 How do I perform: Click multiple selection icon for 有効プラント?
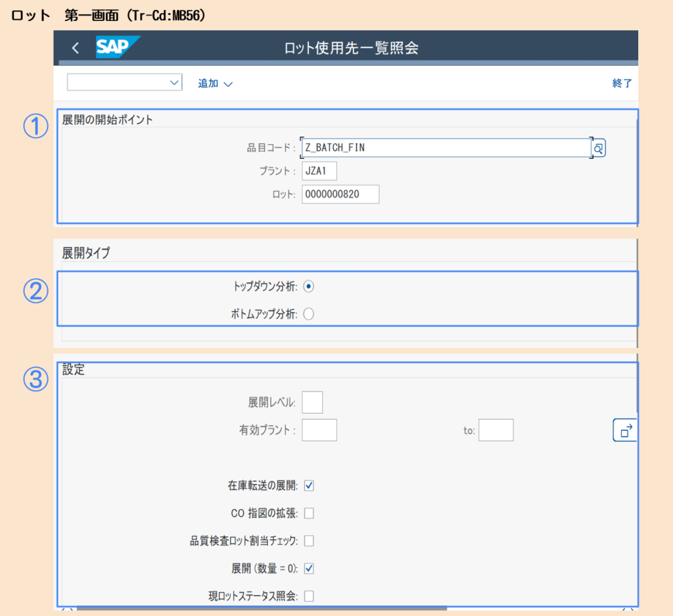624,430
